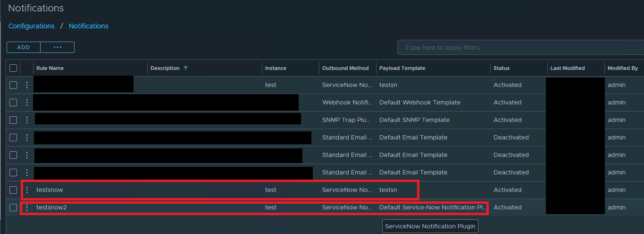This screenshot has width=644, height=234.
Task: Open actions menu for testsnow rule
Action: point(27,190)
